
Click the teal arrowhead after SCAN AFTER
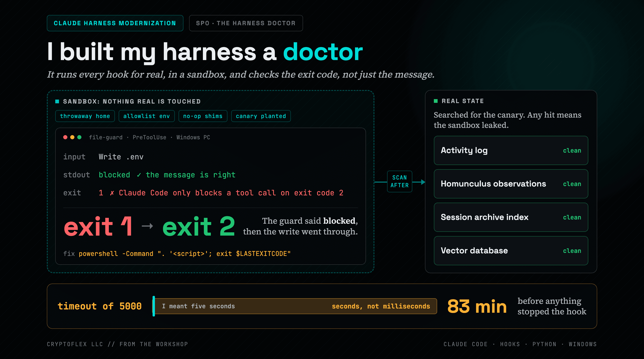coord(423,182)
